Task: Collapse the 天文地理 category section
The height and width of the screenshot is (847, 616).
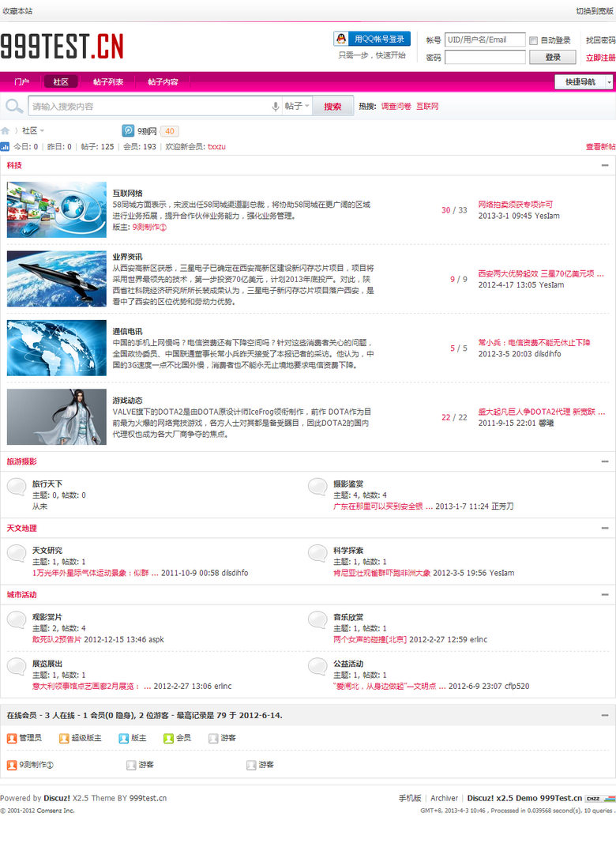Action: tap(605, 528)
